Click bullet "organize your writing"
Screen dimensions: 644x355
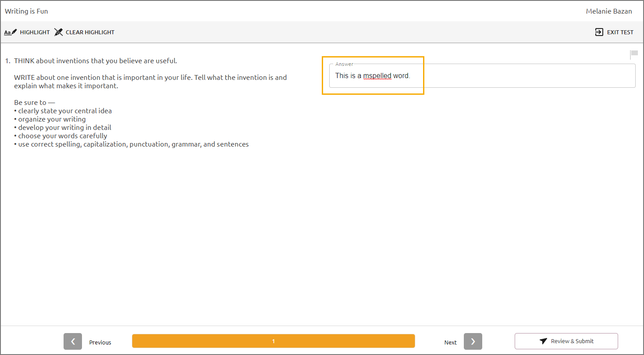coord(50,119)
